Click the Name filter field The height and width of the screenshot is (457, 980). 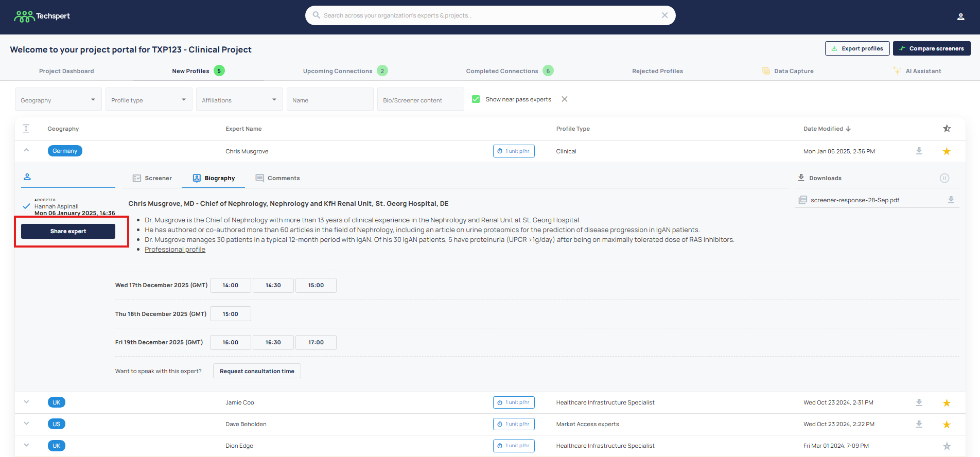click(330, 99)
